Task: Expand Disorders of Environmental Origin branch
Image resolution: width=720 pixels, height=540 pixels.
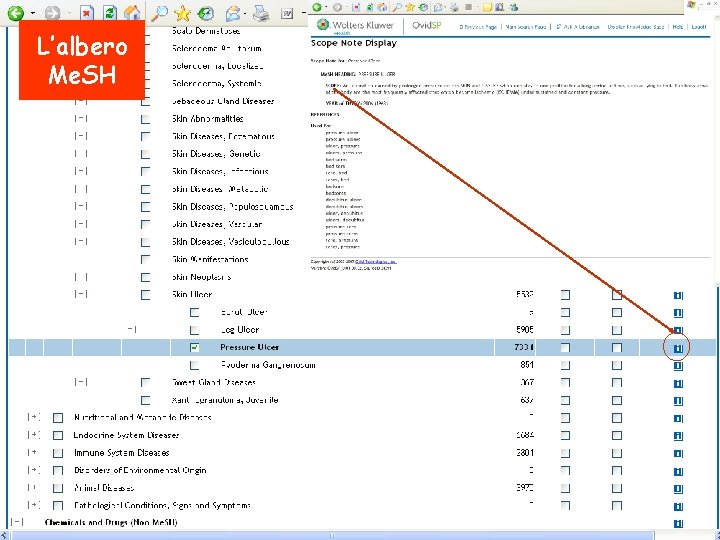Action: pyautogui.click(x=33, y=470)
